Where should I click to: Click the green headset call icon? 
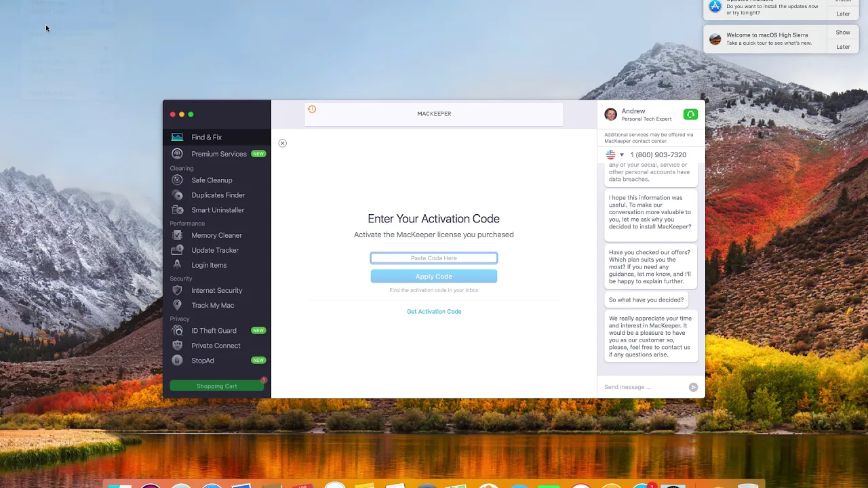[x=690, y=115]
